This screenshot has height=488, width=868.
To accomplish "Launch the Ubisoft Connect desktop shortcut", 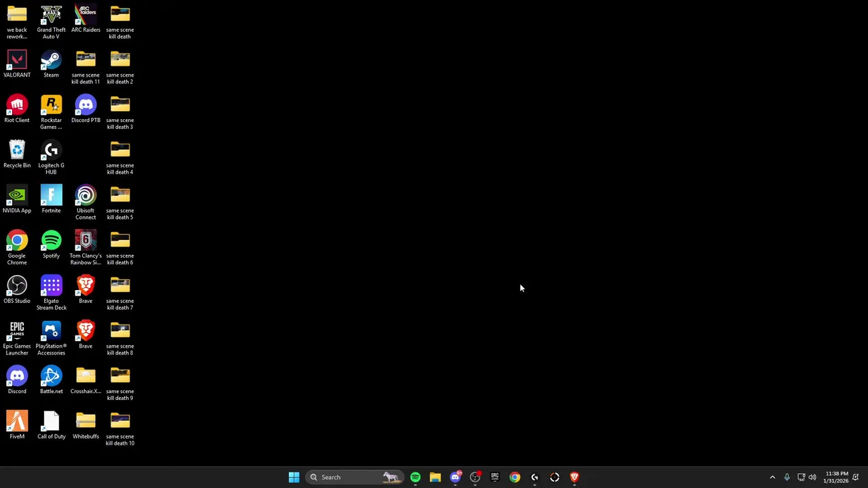I will click(85, 203).
